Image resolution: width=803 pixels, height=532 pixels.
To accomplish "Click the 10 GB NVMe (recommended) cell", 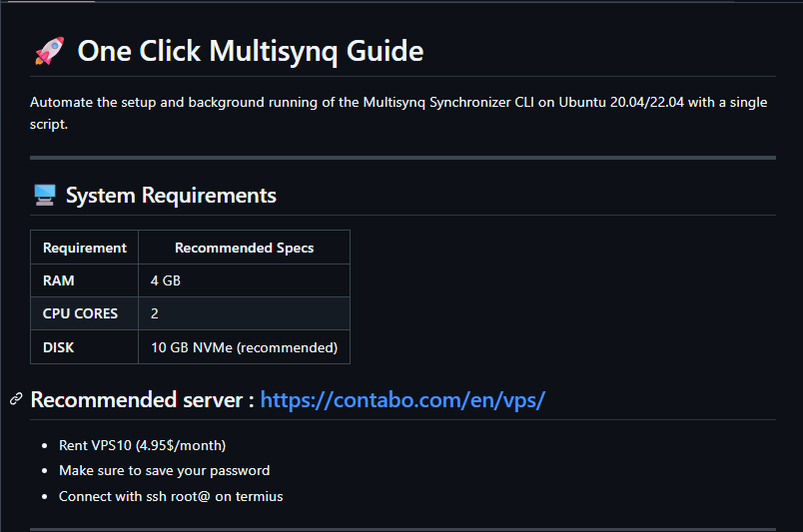I will click(x=245, y=347).
